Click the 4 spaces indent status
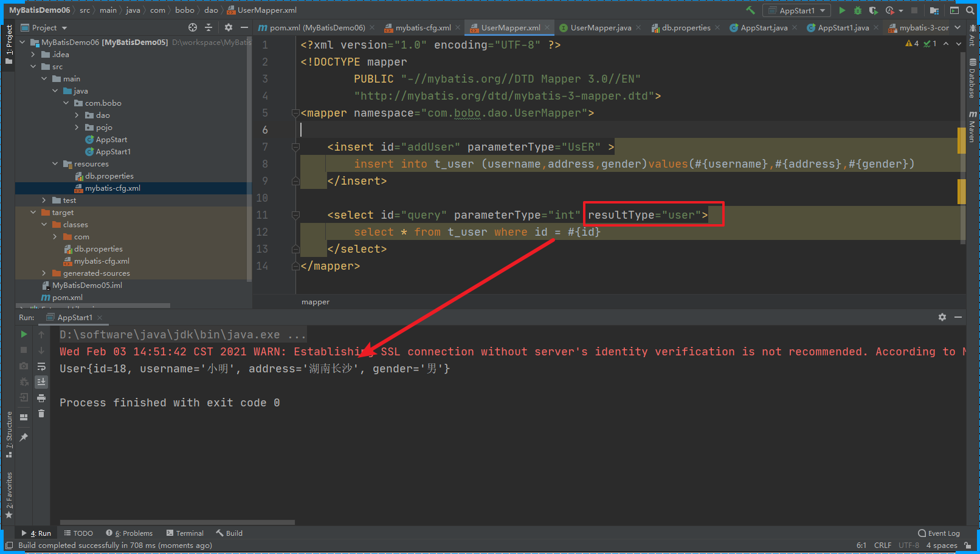This screenshot has width=980, height=554. tap(942, 545)
